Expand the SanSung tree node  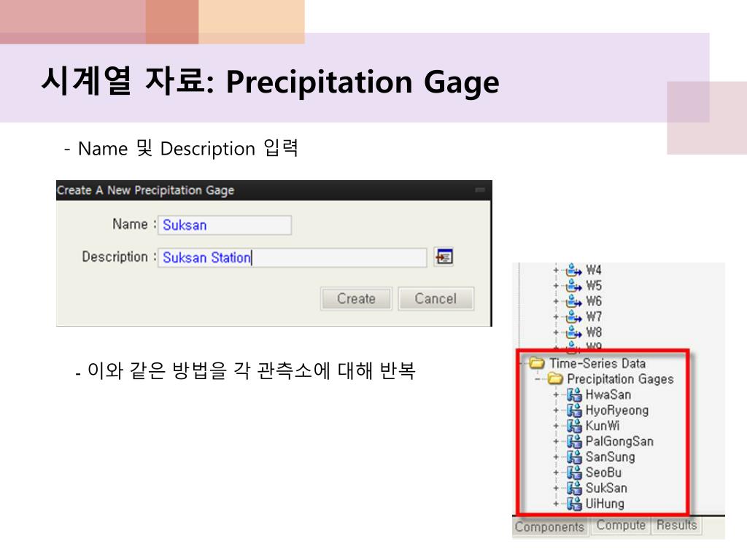556,457
